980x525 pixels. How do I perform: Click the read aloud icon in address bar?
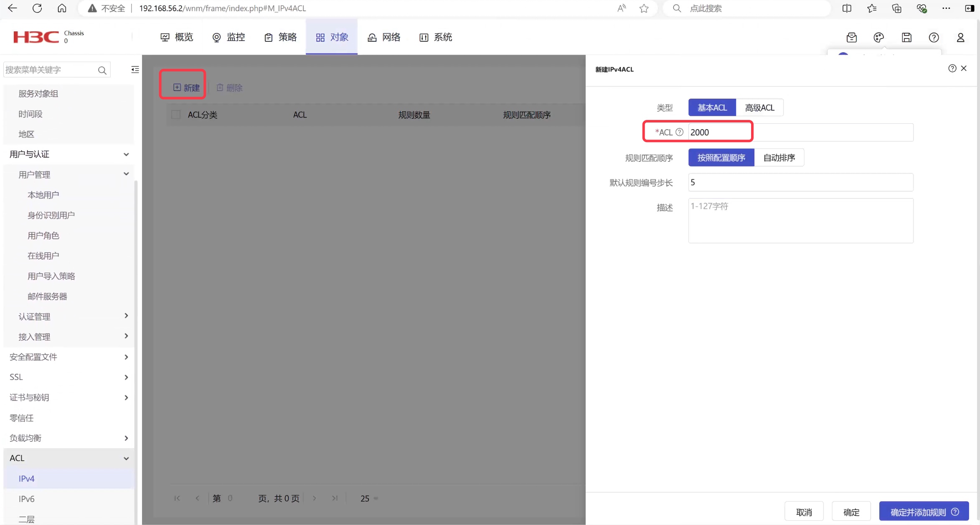622,8
